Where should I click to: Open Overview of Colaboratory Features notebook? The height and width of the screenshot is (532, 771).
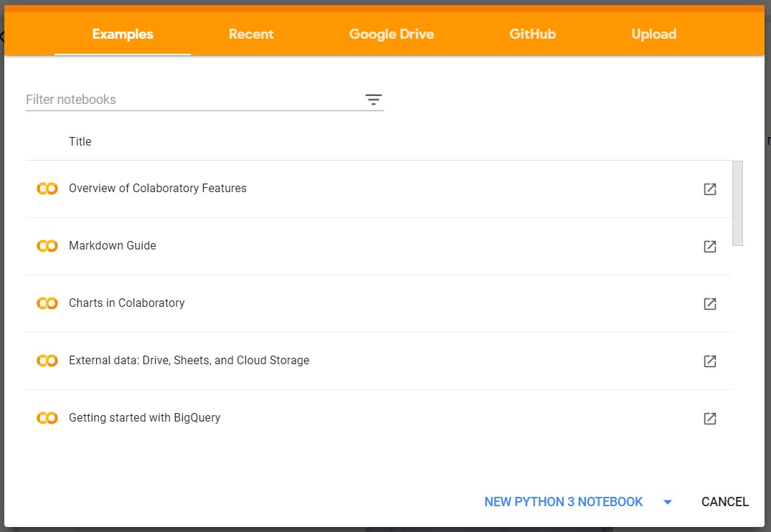tap(157, 189)
